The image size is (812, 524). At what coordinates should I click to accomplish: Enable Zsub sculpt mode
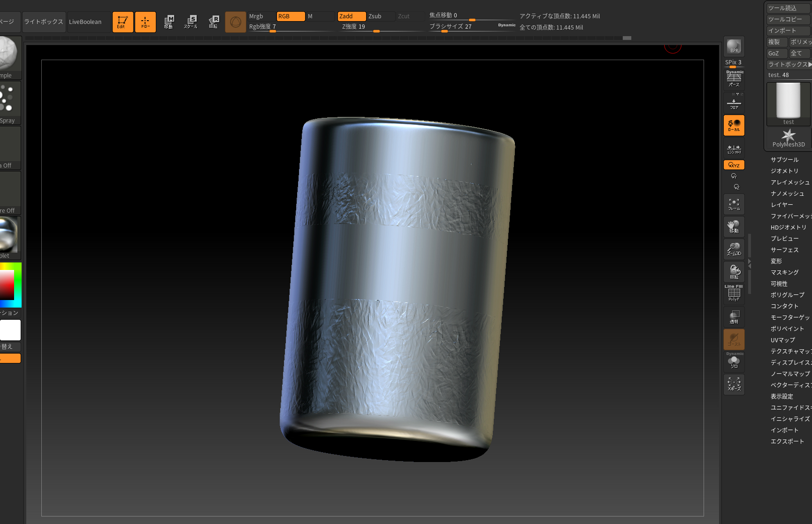[381, 16]
